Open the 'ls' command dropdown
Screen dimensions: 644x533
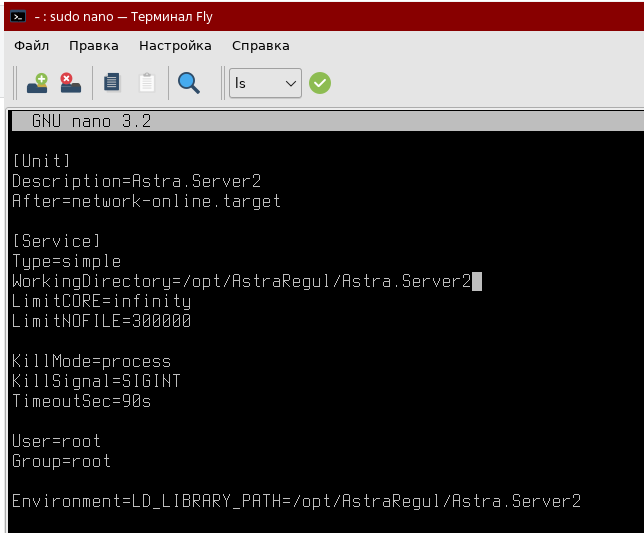(265, 83)
